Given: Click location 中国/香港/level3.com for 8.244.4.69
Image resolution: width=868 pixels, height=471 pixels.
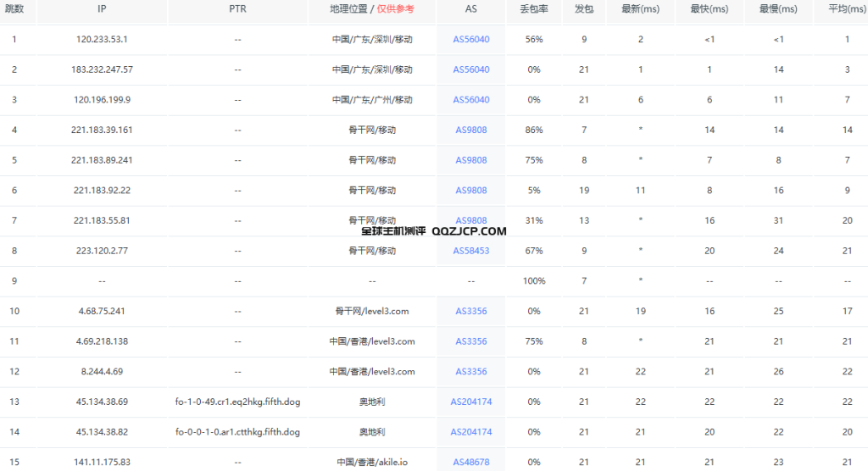Looking at the screenshot, I should click(372, 371).
